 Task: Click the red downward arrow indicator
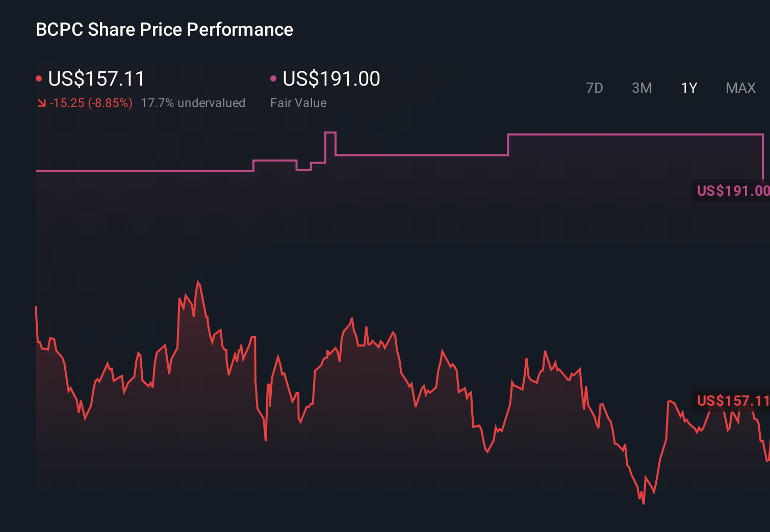pyautogui.click(x=42, y=103)
